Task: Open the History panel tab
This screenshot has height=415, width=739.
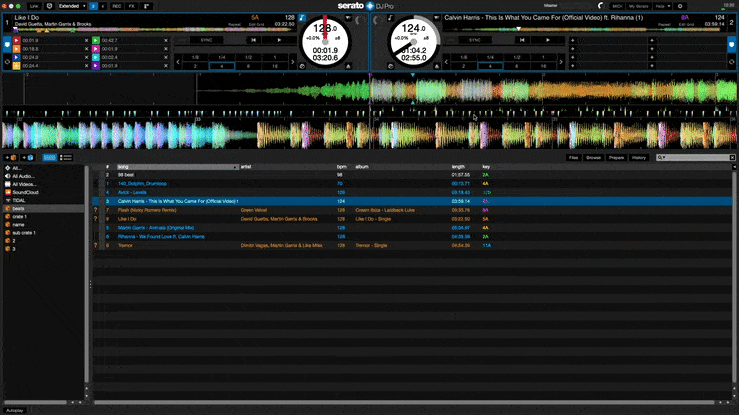Action: tap(639, 158)
